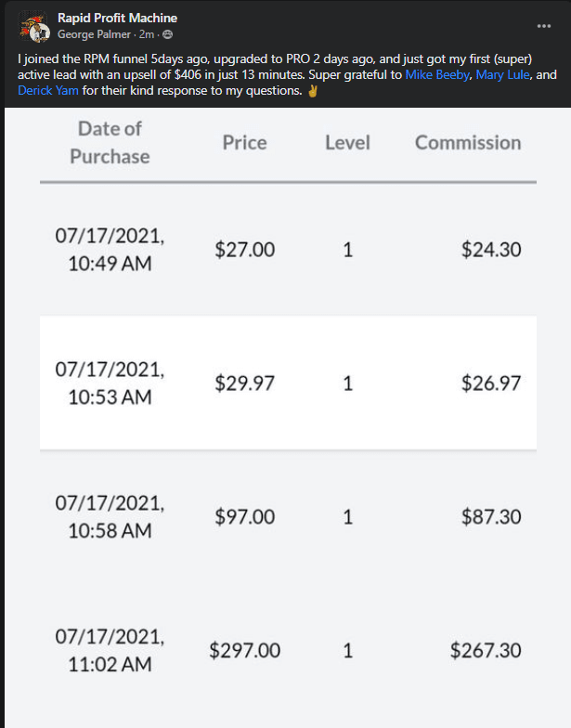571x728 pixels.
Task: Click the group members privacy icon
Action: [167, 35]
